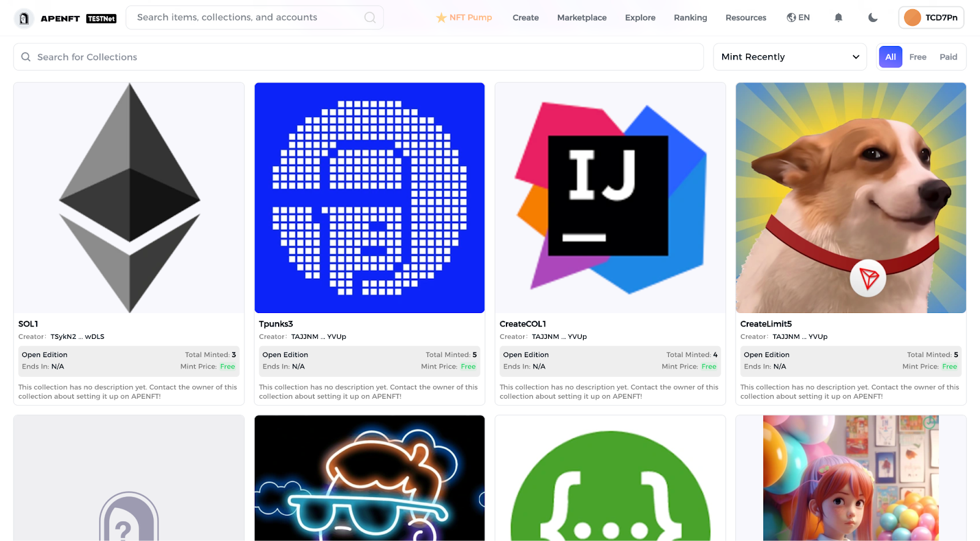Screen dimensions: 980x541
Task: Click Ends In: N/A on CreateLimit5 card
Action: 764,366
